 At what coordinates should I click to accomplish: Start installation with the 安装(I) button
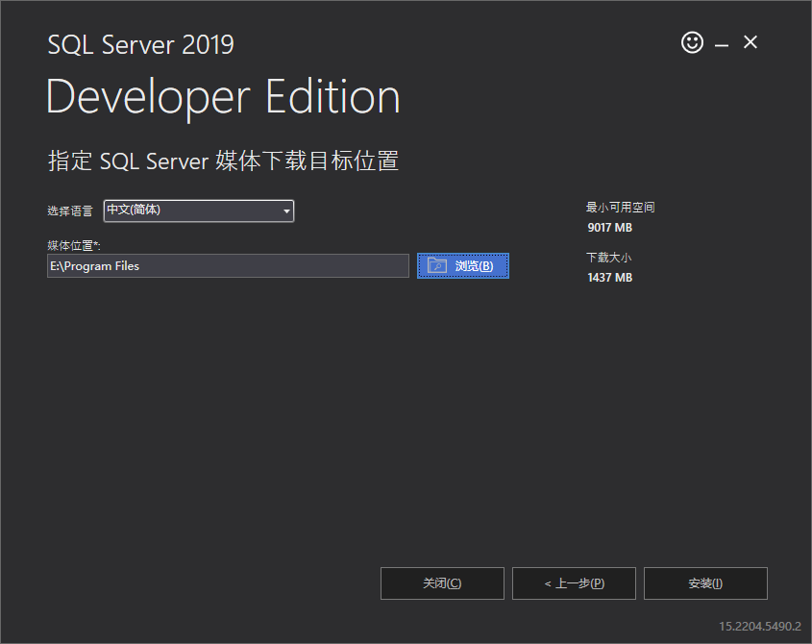pos(705,583)
